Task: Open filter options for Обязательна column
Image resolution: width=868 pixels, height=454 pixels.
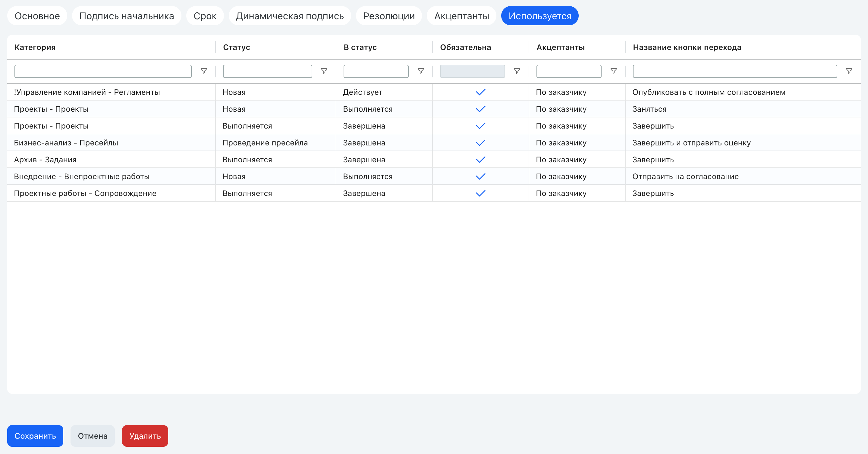Action: pyautogui.click(x=517, y=71)
